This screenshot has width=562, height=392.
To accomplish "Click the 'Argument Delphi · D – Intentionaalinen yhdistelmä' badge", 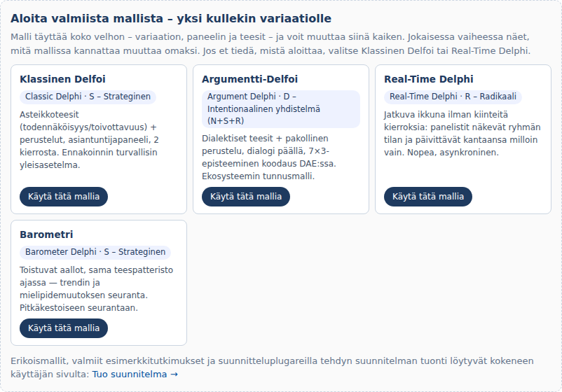I will 280,108.
